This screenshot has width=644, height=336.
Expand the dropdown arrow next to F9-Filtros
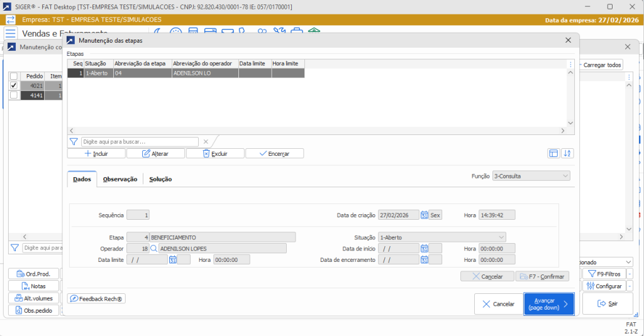click(631, 274)
